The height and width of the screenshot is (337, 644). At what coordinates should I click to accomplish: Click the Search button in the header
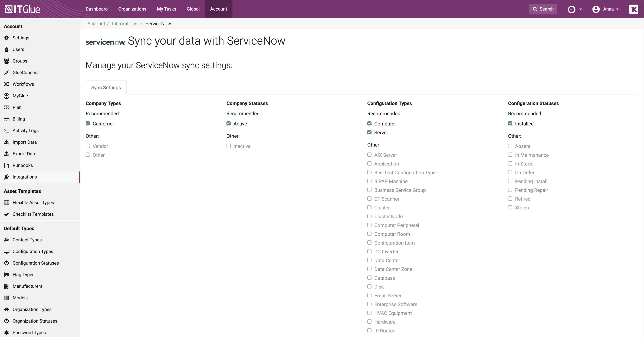(543, 9)
